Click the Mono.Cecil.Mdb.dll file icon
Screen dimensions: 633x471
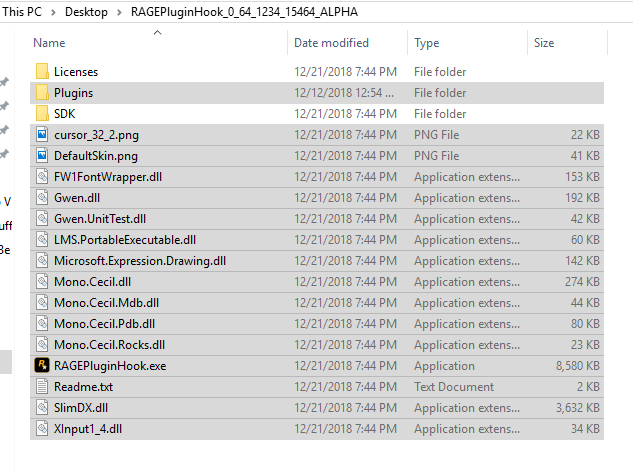42,302
